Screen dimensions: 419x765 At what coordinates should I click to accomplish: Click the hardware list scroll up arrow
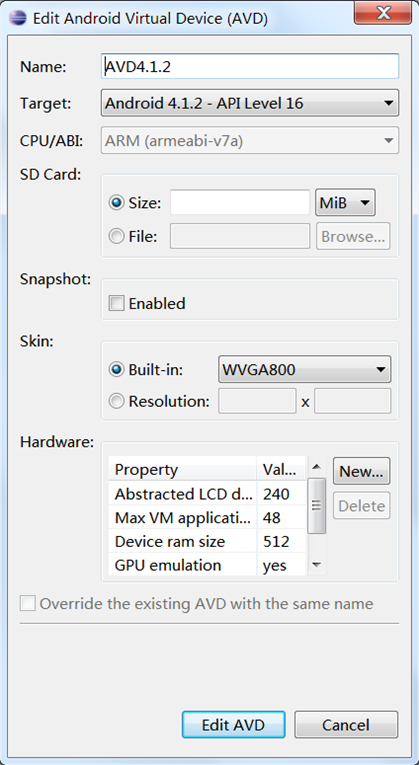tap(317, 467)
